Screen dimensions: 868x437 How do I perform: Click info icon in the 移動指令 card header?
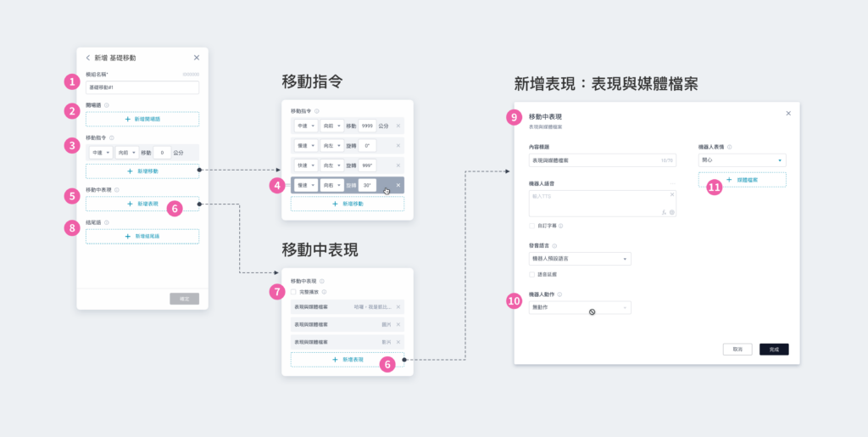click(x=317, y=111)
